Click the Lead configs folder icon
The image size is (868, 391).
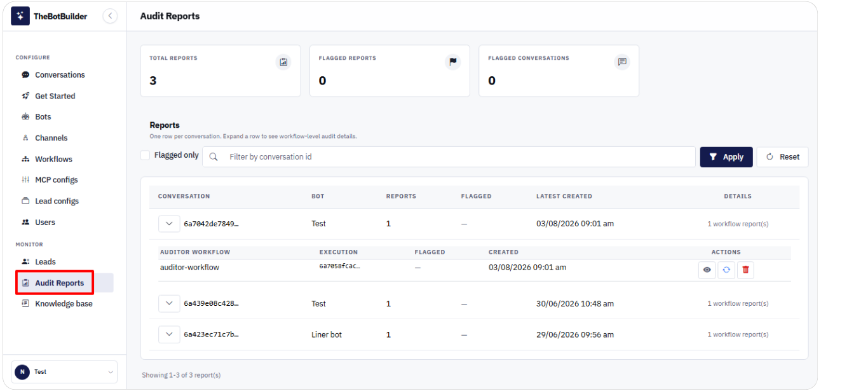pos(25,201)
